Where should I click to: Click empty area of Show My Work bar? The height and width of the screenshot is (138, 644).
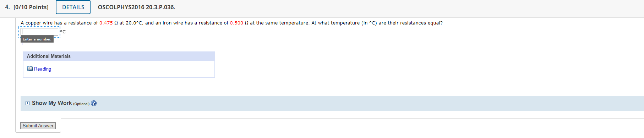(355, 104)
